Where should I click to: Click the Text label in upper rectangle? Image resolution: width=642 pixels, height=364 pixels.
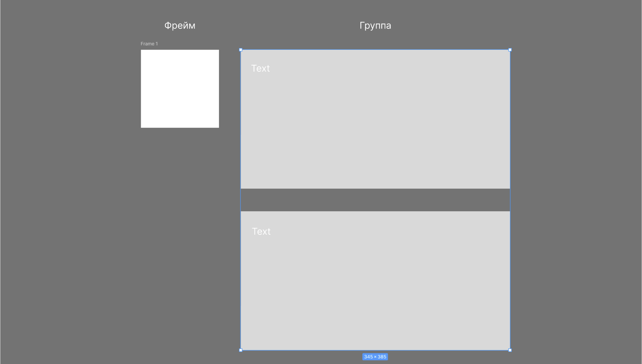click(x=260, y=69)
